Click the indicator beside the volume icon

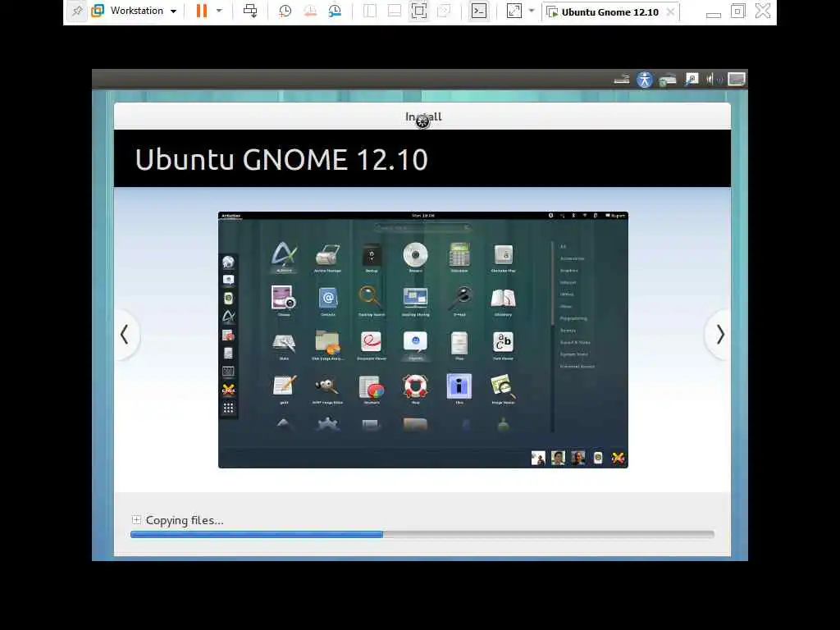(x=692, y=80)
